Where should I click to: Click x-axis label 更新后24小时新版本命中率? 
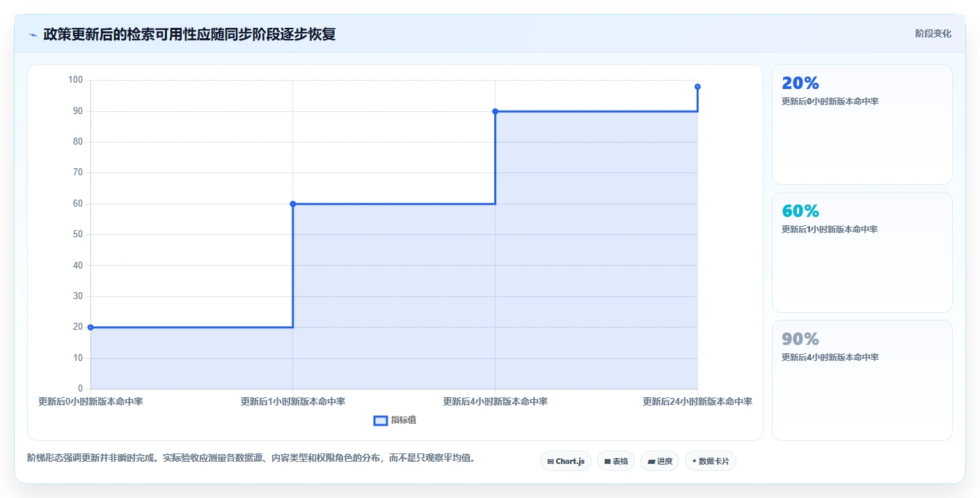tap(697, 401)
